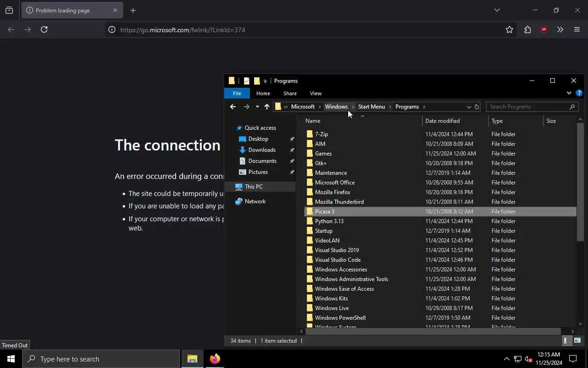Click Microsoft in the breadcrumb path
This screenshot has width=588, height=368.
click(x=303, y=107)
